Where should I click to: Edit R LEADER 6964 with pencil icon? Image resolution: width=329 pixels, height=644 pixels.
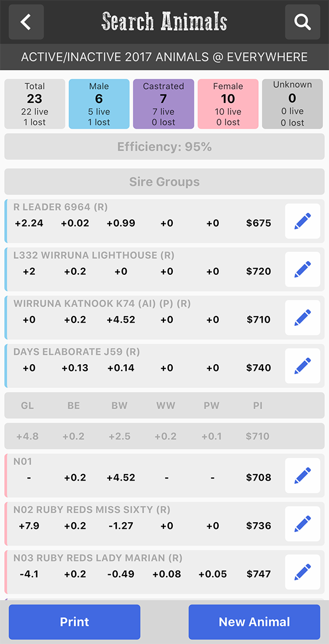pyautogui.click(x=303, y=221)
